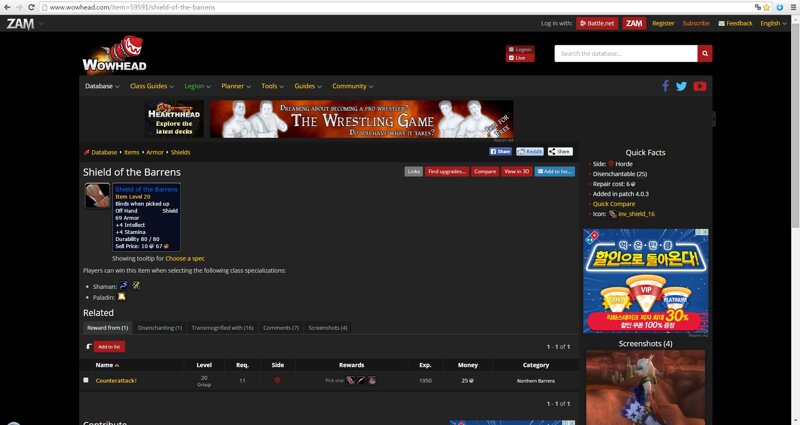Open Wowhead's Facebook page icon
The image size is (800, 425).
[665, 86]
